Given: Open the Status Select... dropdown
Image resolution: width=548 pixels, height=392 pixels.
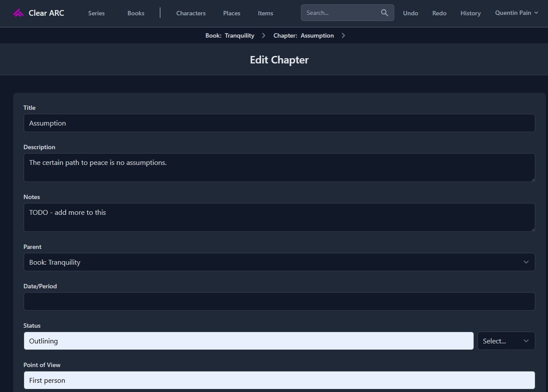Looking at the screenshot, I should (x=506, y=341).
